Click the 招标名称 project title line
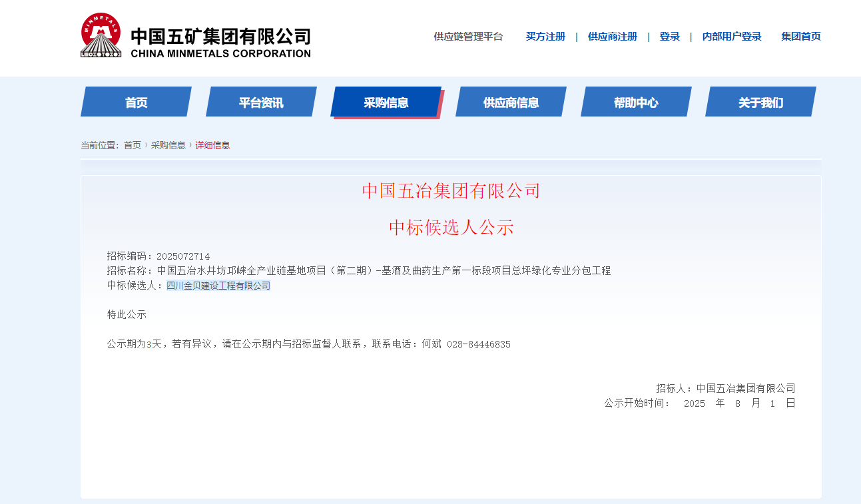The width and height of the screenshot is (861, 504). tap(359, 271)
